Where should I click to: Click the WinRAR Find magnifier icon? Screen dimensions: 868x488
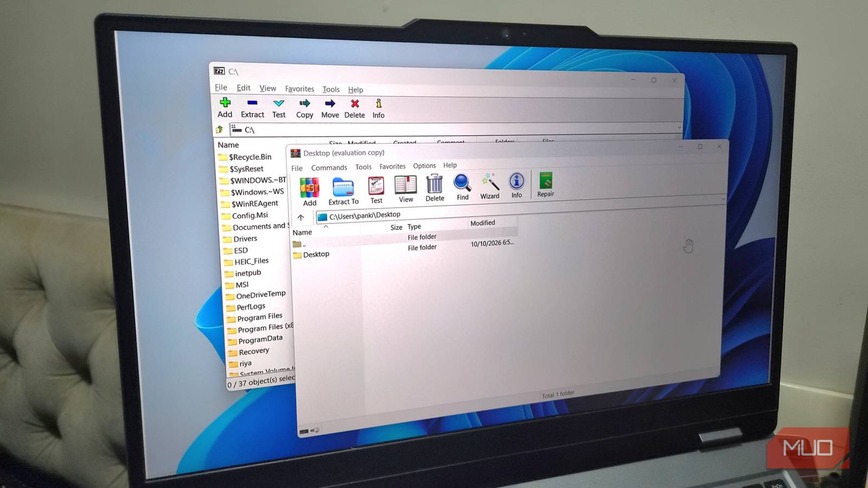tap(462, 183)
